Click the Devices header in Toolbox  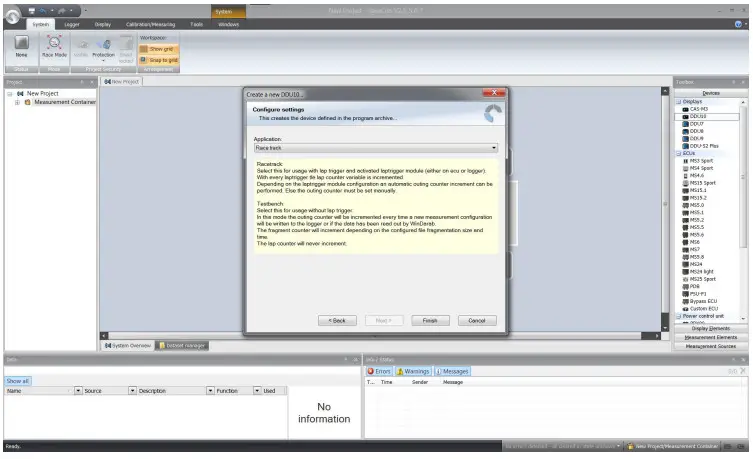711,93
